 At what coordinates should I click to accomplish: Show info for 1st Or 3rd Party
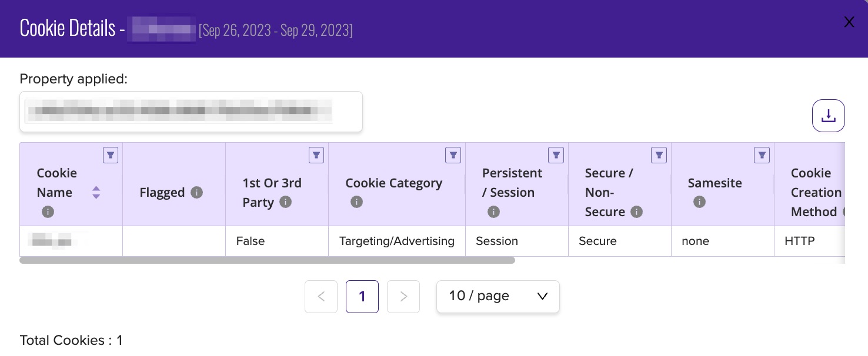click(285, 202)
